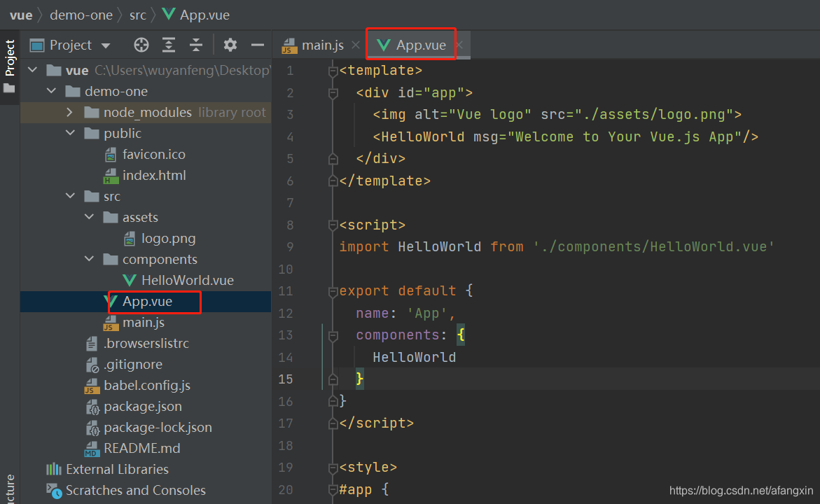Click line number 15 in gutter
Image resolution: width=820 pixels, height=504 pixels.
pyautogui.click(x=286, y=379)
